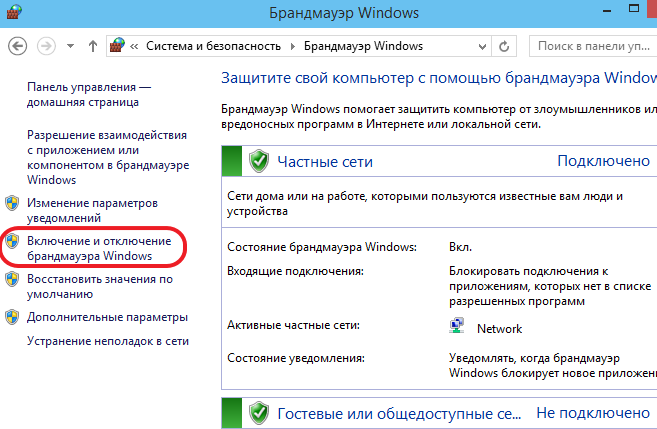Go up one level with Up arrow
The image size is (657, 429).
click(x=93, y=46)
